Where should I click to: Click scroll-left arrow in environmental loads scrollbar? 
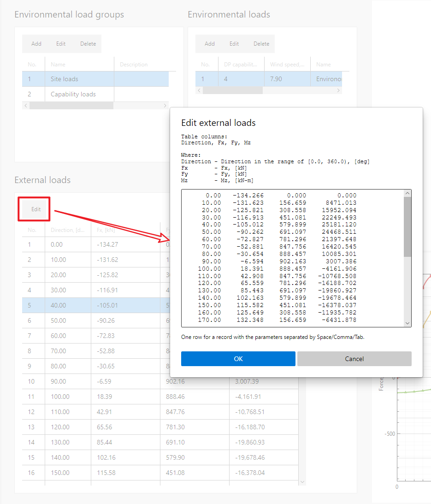tap(199, 91)
